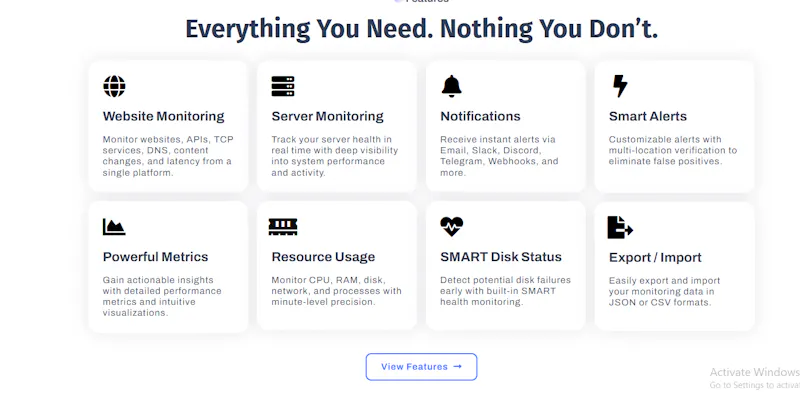This screenshot has width=800, height=395.
Task: Open the Export / Import card title
Action: point(656,257)
